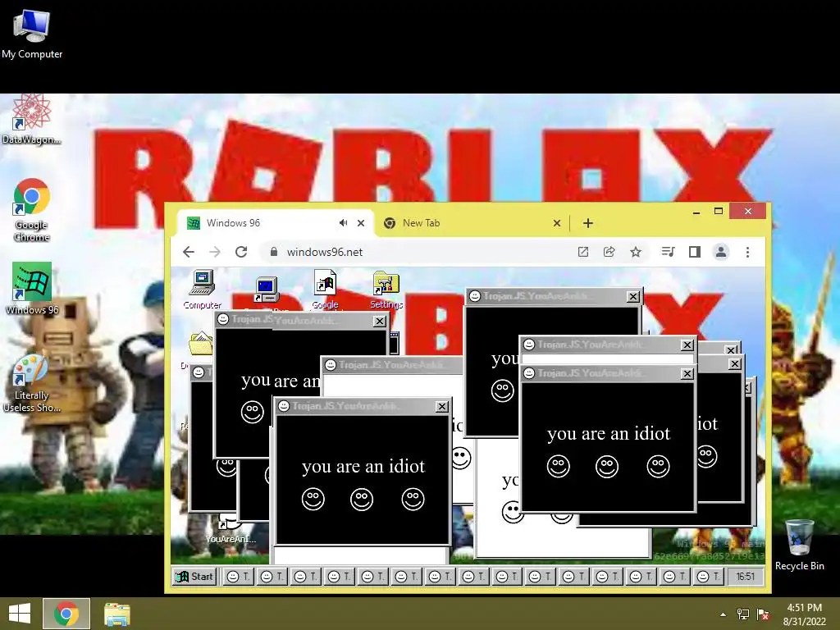Viewport: 840px width, 630px height.
Task: Launch Google Chrome from the desktop shortcut
Action: pos(32,209)
